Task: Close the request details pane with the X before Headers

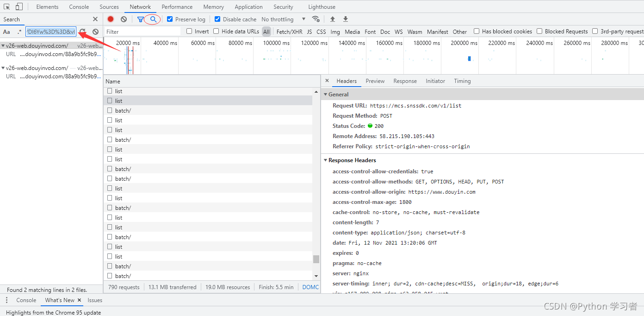Action: [327, 81]
